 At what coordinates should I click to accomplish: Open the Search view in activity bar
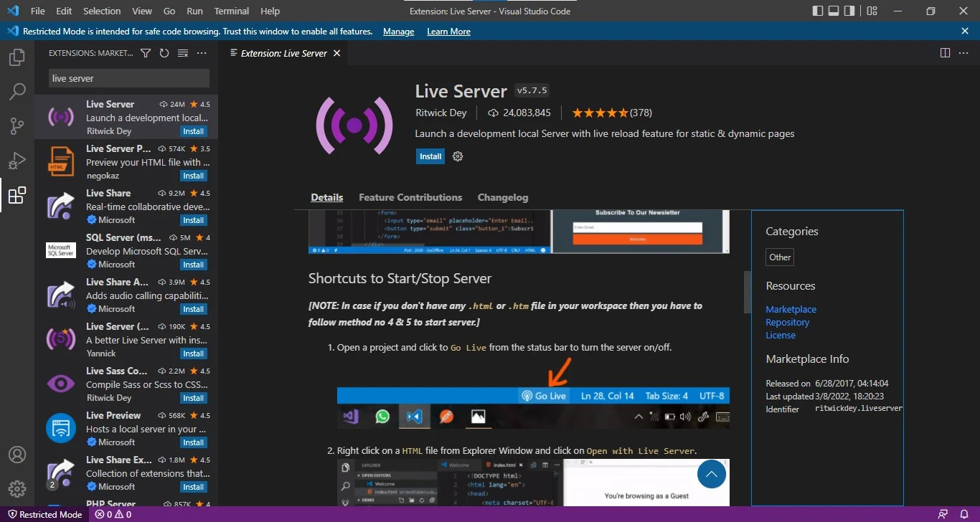(17, 92)
